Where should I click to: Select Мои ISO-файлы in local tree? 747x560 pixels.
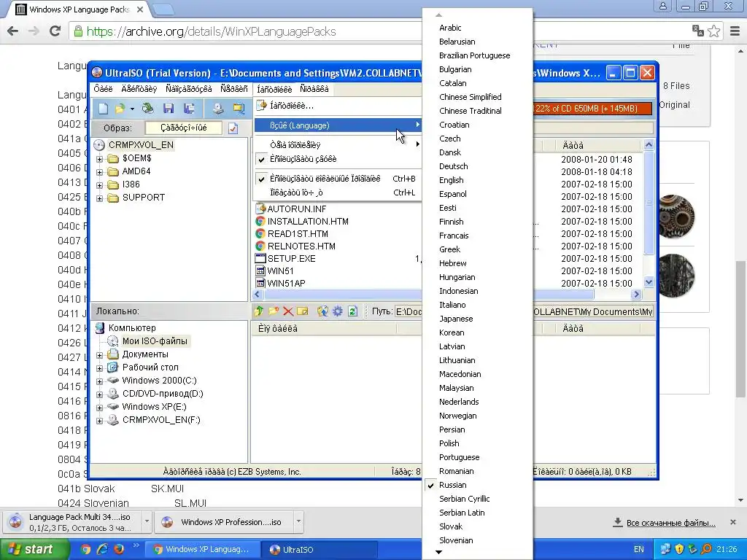coord(155,341)
